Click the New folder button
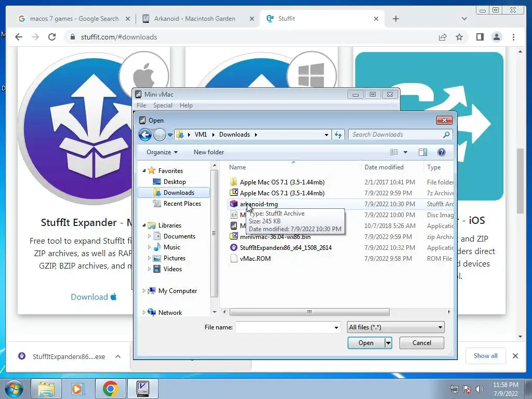 coord(209,152)
